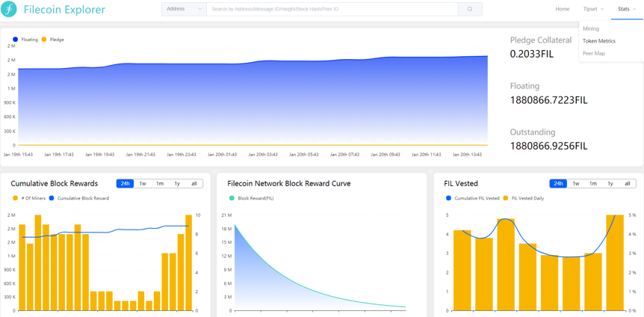
Task: Click the blue Floating area in the top chart
Action: click(x=253, y=102)
